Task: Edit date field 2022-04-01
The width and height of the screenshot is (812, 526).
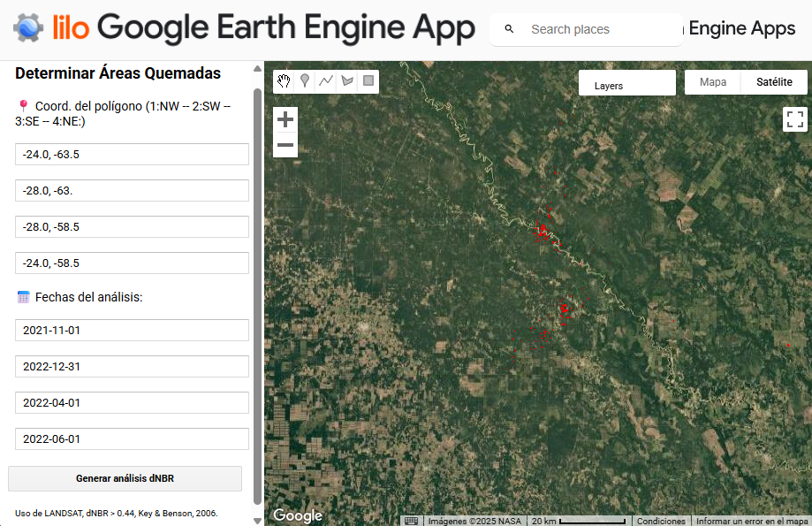Action: (132, 402)
